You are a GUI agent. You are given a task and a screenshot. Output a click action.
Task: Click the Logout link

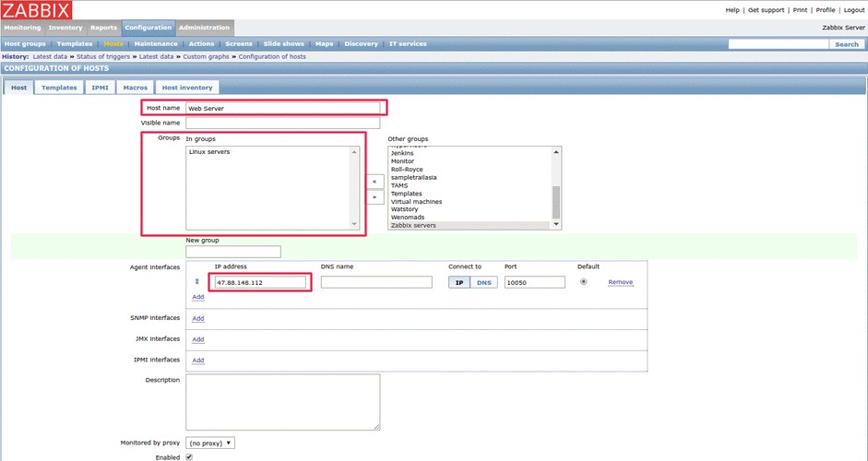coord(854,10)
